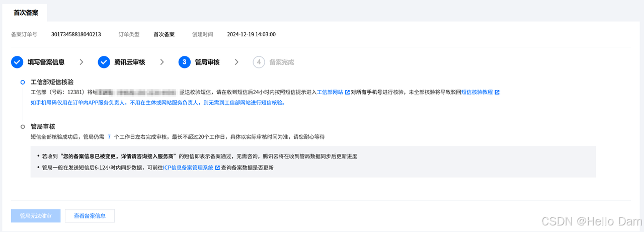Click the 备案完成 step label

coord(282,62)
